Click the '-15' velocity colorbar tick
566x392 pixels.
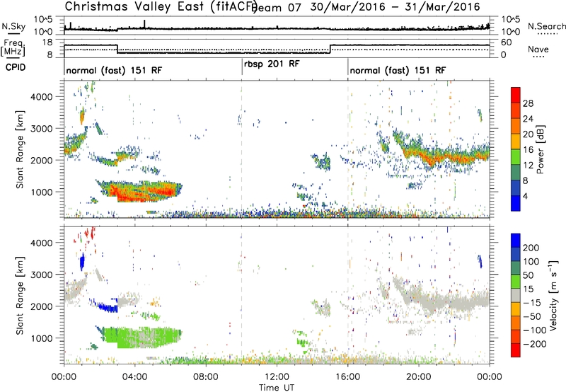pos(532,303)
